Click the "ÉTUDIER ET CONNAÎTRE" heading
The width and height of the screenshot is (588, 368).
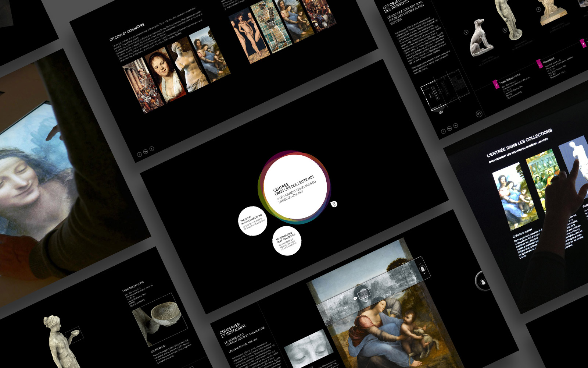coord(127,32)
